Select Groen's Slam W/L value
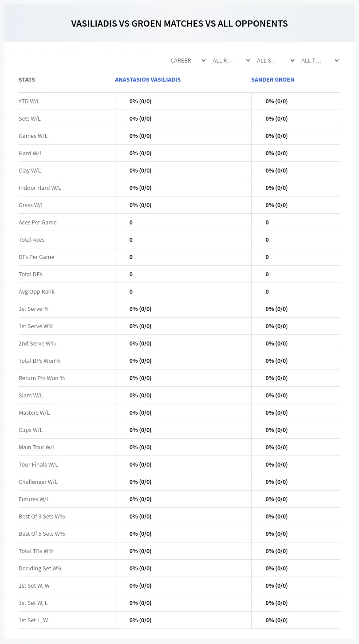Image resolution: width=359 pixels, height=644 pixels. click(276, 395)
